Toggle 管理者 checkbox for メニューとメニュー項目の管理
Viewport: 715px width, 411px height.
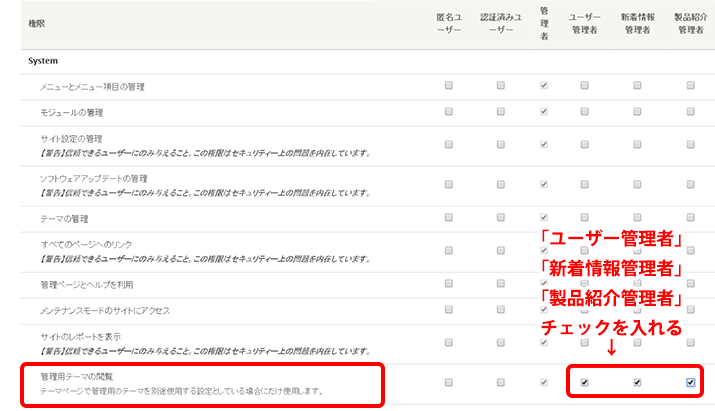[544, 85]
